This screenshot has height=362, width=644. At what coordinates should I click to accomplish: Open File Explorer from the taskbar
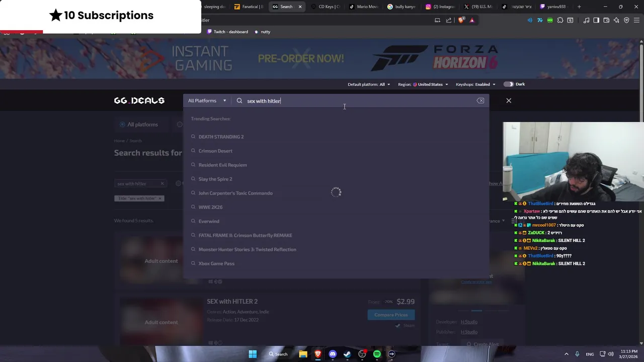[x=303, y=354]
